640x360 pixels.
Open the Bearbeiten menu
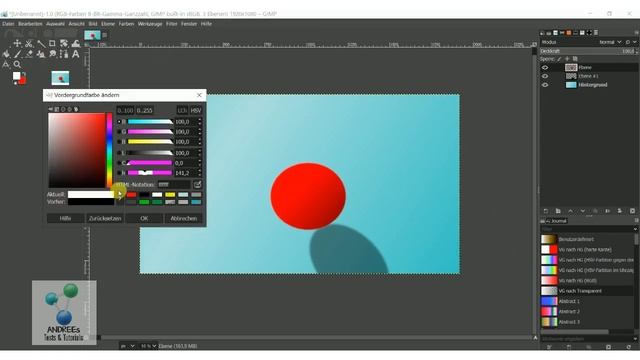click(x=30, y=24)
